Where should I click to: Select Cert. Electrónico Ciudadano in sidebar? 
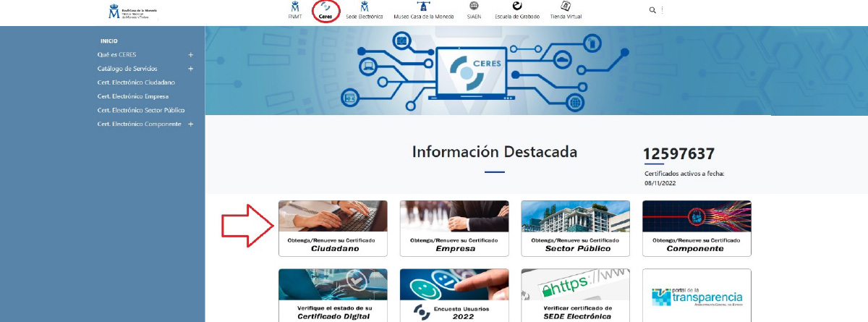coord(136,82)
